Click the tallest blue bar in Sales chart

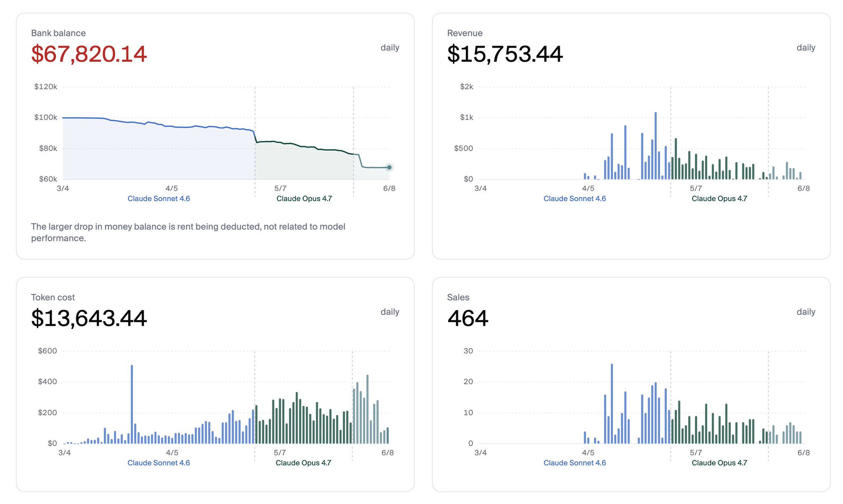[x=612, y=404]
